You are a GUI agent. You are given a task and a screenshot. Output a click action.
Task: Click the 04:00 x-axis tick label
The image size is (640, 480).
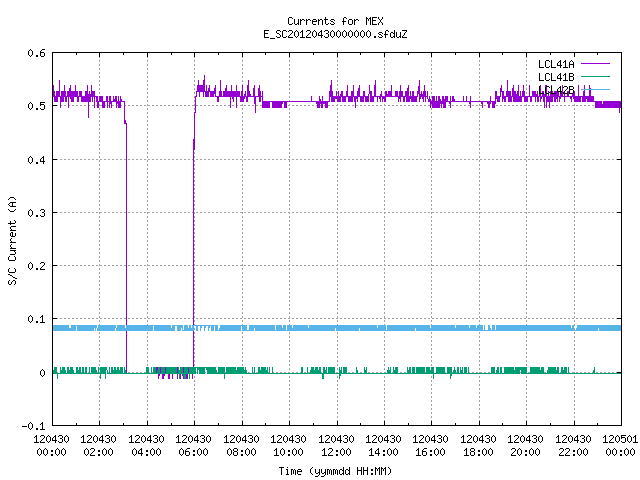point(147,452)
